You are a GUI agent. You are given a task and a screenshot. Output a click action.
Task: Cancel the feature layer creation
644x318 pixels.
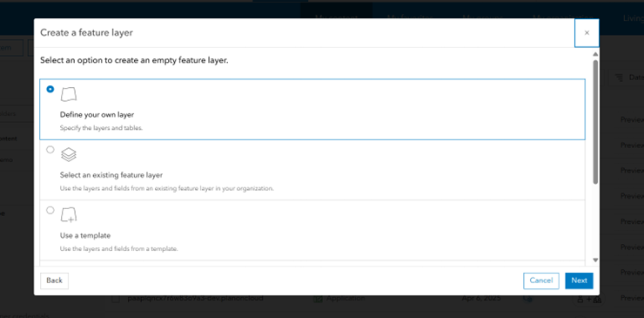tap(541, 281)
